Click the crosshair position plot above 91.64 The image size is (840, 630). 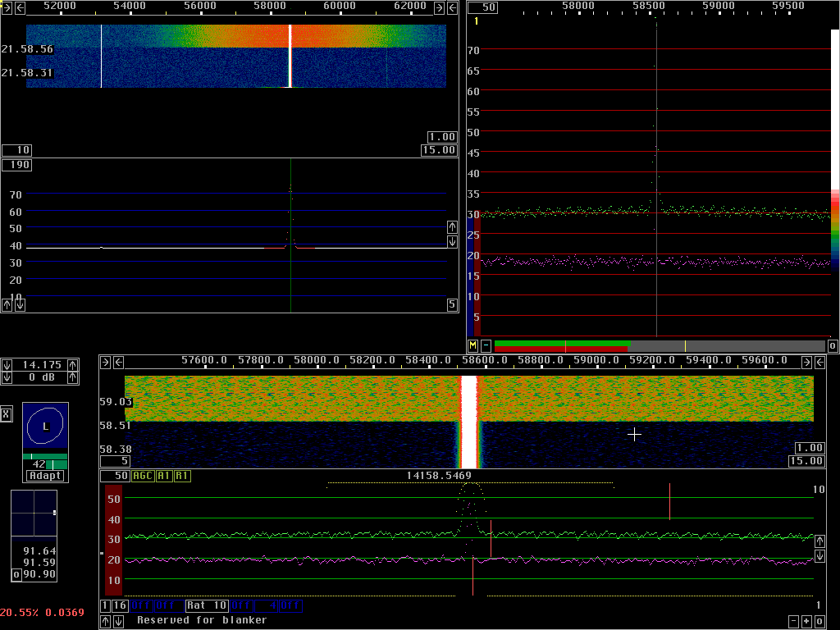click(34, 514)
